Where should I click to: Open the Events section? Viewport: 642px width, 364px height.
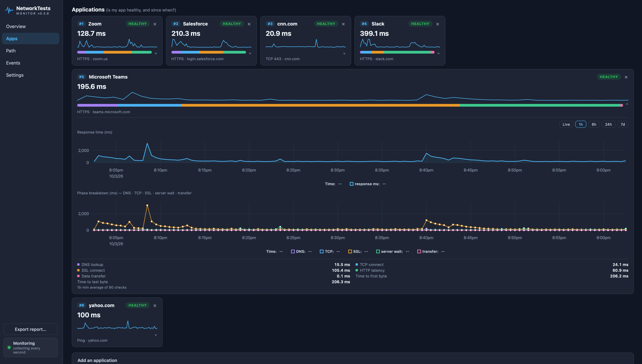(30, 63)
